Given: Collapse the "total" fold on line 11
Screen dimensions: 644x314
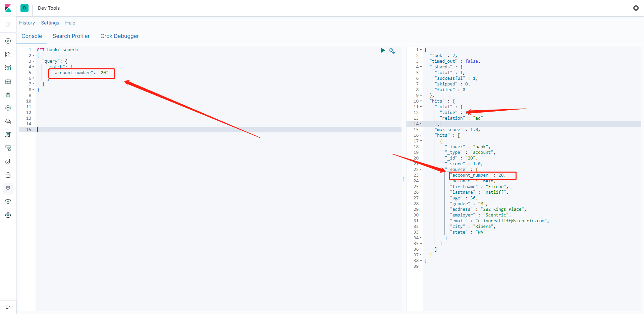Looking at the screenshot, I should click(x=421, y=107).
